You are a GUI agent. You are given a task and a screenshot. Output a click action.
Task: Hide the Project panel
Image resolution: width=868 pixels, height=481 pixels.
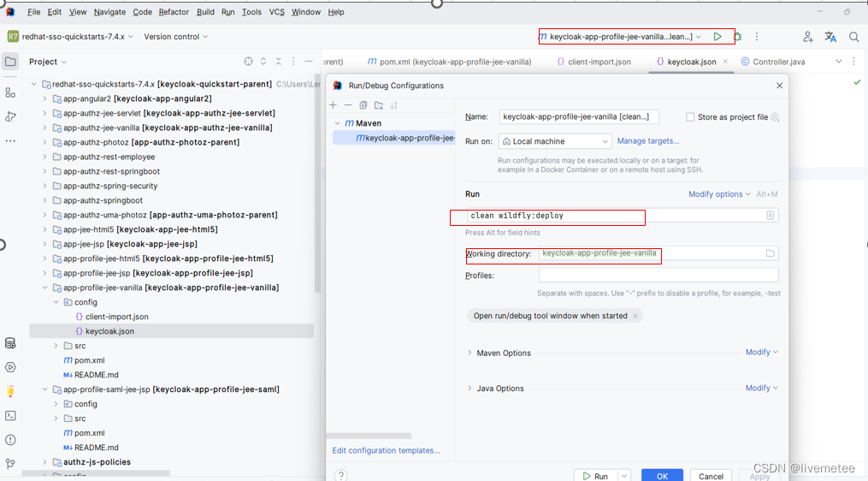pyautogui.click(x=309, y=62)
